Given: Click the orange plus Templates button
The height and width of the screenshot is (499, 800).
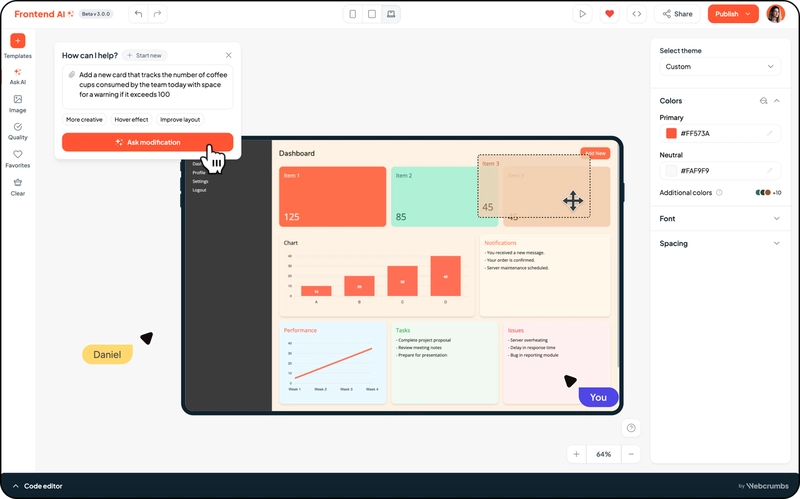Looking at the screenshot, I should tap(18, 41).
